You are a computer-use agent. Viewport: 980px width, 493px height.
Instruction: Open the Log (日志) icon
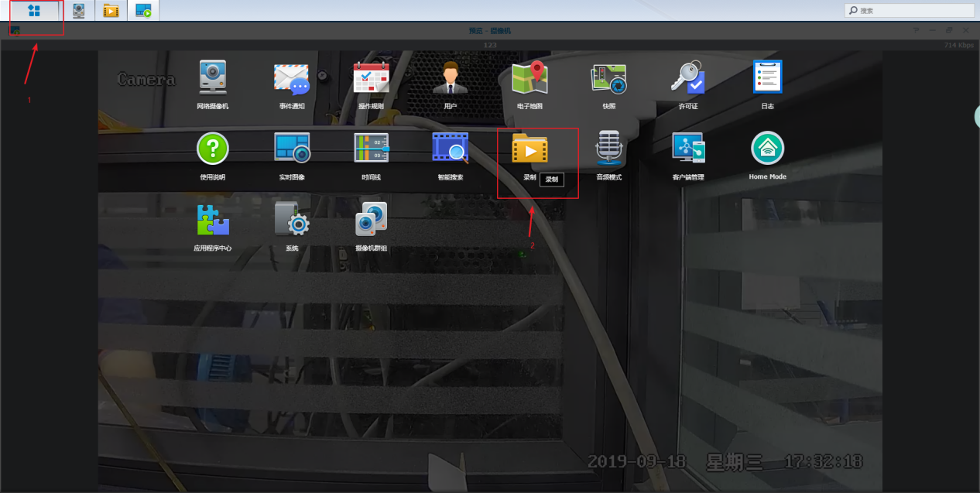(x=767, y=78)
